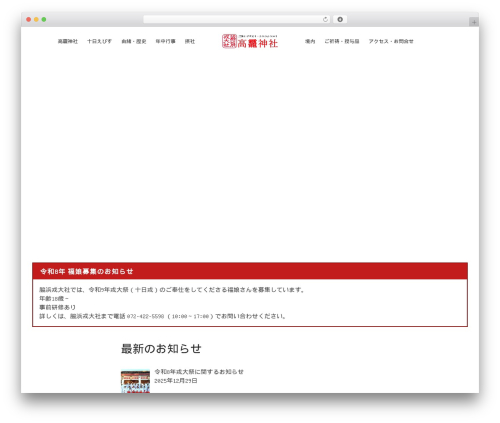Open the 令和8年戎大祭に関するお知らせ article link
Screen dimensions: 500x423
[x=199, y=372]
